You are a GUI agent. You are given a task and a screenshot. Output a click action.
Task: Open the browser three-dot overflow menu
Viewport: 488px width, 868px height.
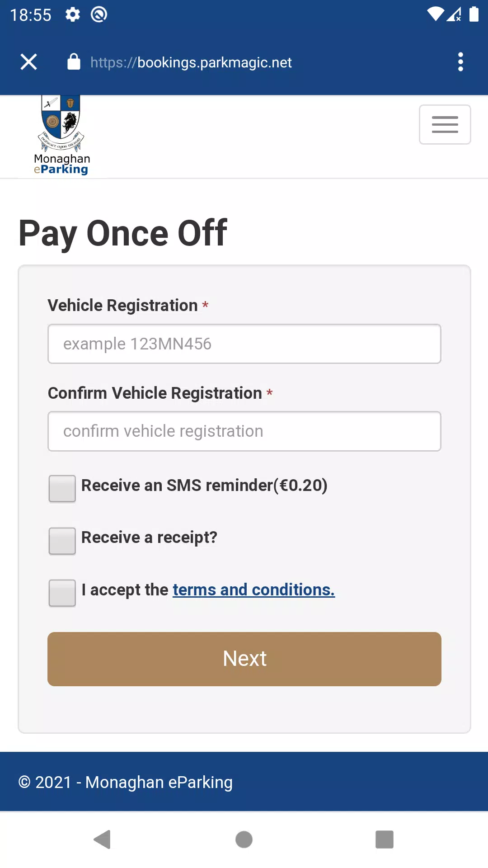click(x=460, y=62)
